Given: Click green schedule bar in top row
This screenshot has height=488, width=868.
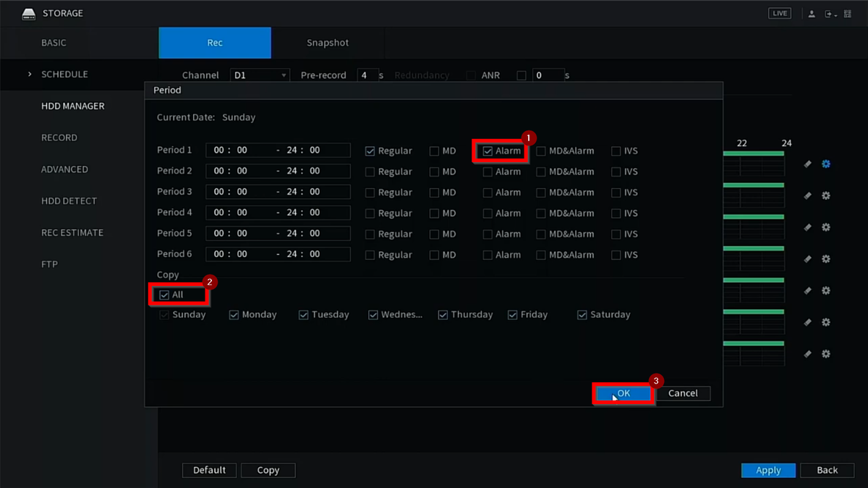Looking at the screenshot, I should (x=753, y=154).
